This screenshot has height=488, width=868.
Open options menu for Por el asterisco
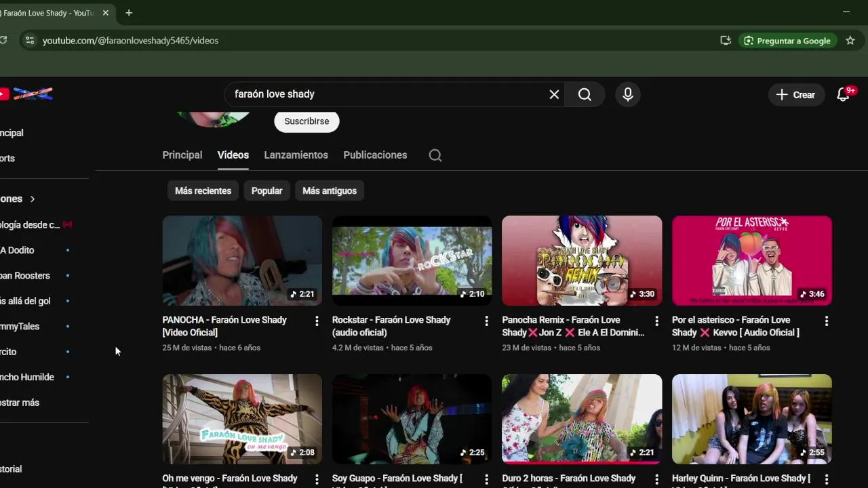[x=826, y=321]
